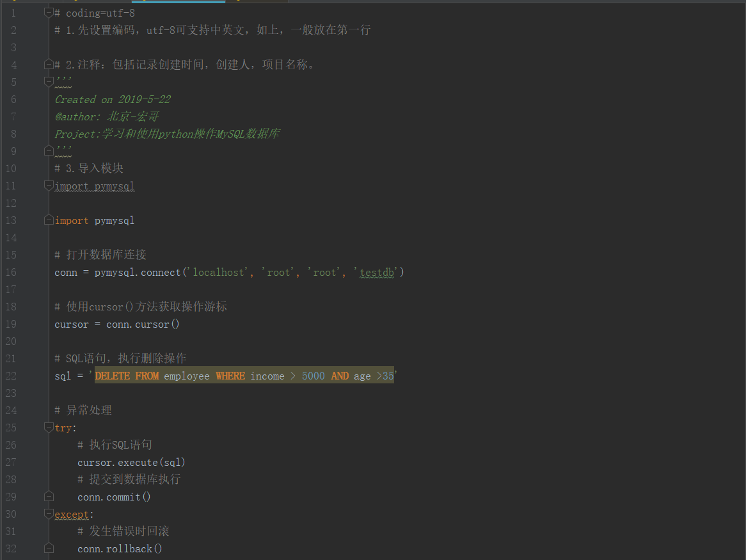Click the '# coding=utf-8' comment
This screenshot has width=746, height=560.
click(x=95, y=13)
